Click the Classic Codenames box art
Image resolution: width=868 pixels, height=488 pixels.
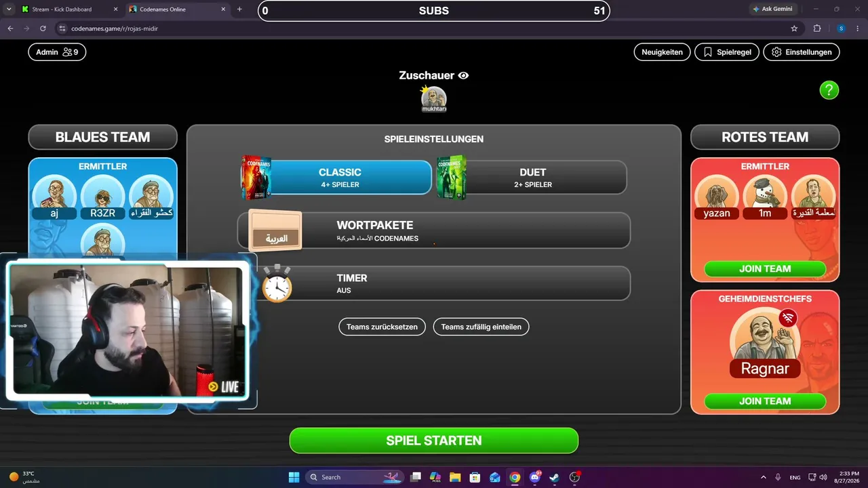tap(256, 178)
